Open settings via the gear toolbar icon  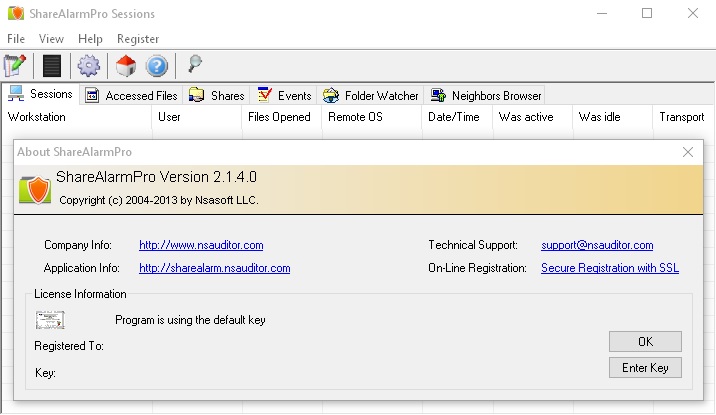(89, 66)
